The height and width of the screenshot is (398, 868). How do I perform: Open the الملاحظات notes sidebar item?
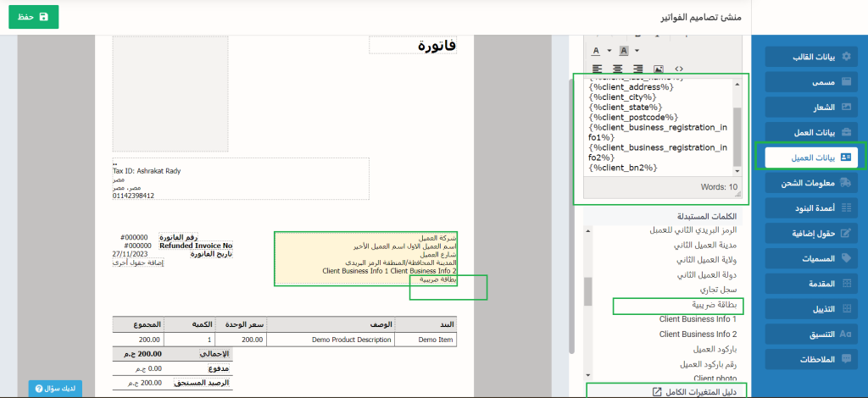click(x=811, y=360)
